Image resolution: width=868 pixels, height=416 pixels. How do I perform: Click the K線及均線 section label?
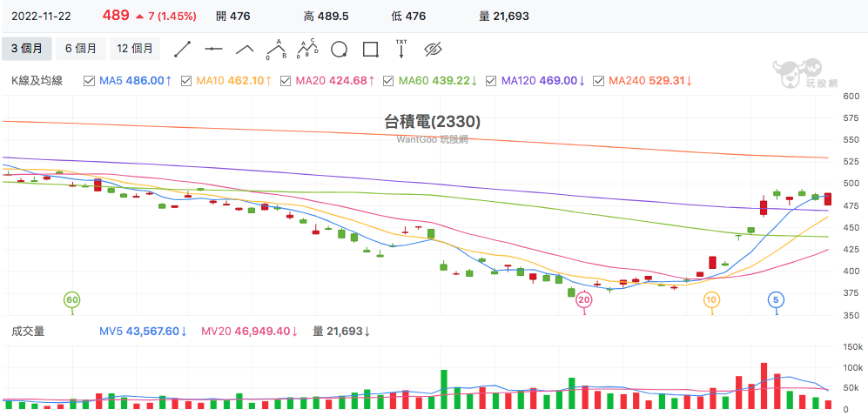tap(37, 81)
